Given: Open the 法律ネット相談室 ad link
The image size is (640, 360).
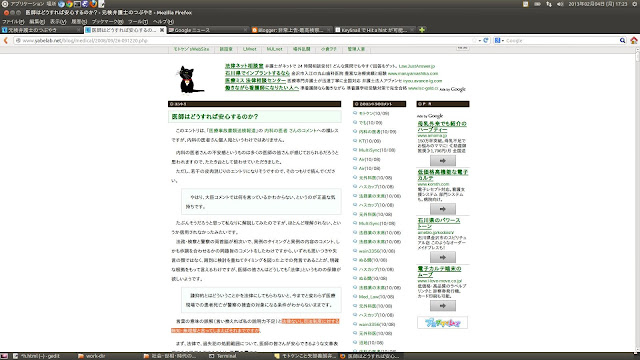Looking at the screenshot, I should coord(244,66).
